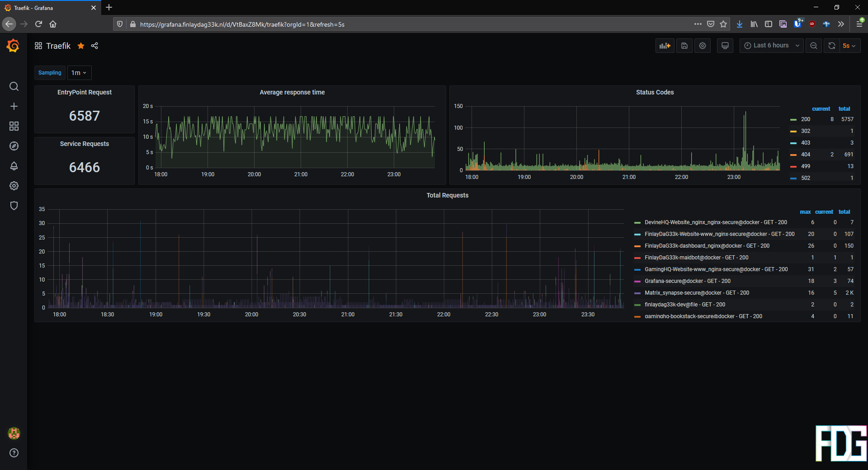Save the dashboard using the disk icon
868x470 pixels.
(x=684, y=46)
